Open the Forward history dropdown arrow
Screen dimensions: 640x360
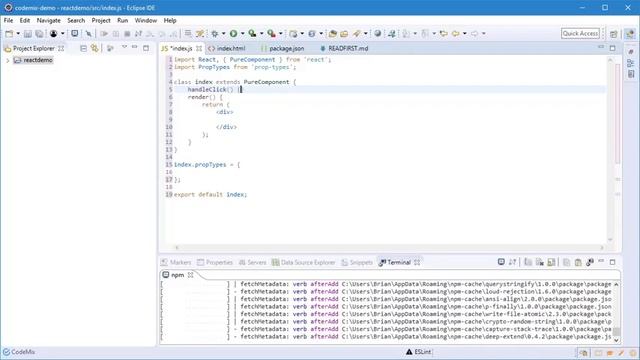484,33
